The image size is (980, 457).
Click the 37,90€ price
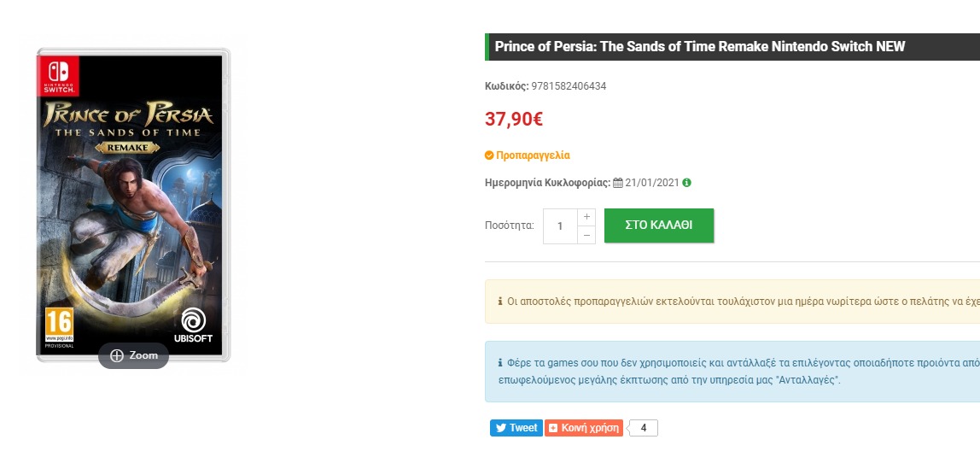pyautogui.click(x=514, y=120)
